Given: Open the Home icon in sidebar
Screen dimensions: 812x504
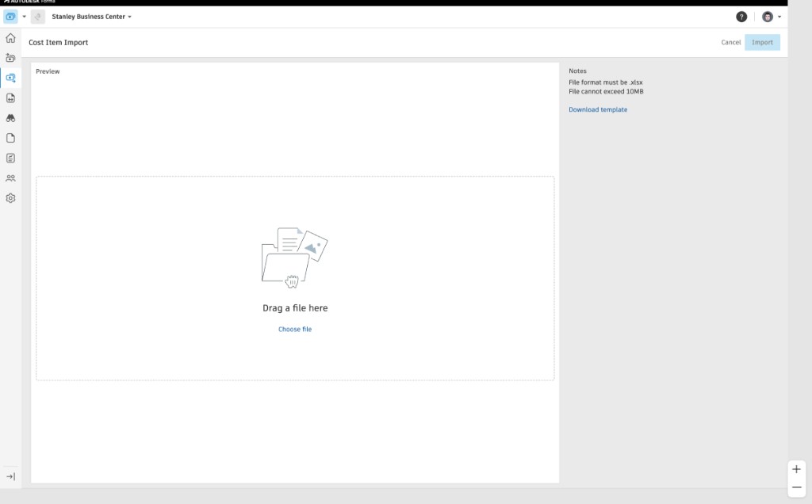Looking at the screenshot, I should pyautogui.click(x=10, y=38).
